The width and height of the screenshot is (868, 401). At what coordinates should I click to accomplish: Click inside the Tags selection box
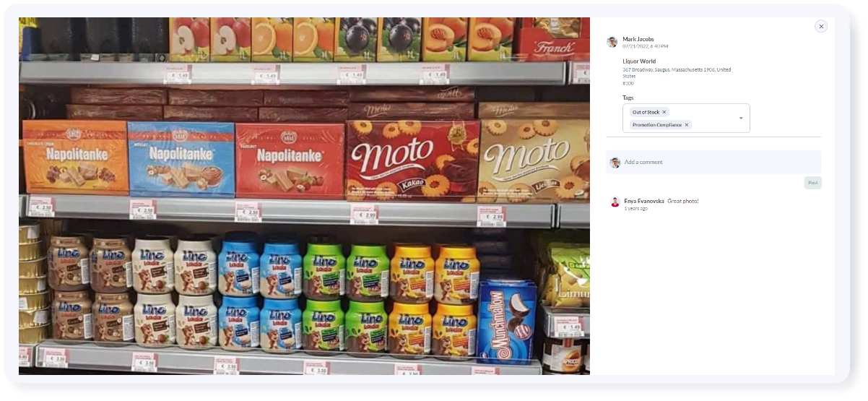[686, 118]
